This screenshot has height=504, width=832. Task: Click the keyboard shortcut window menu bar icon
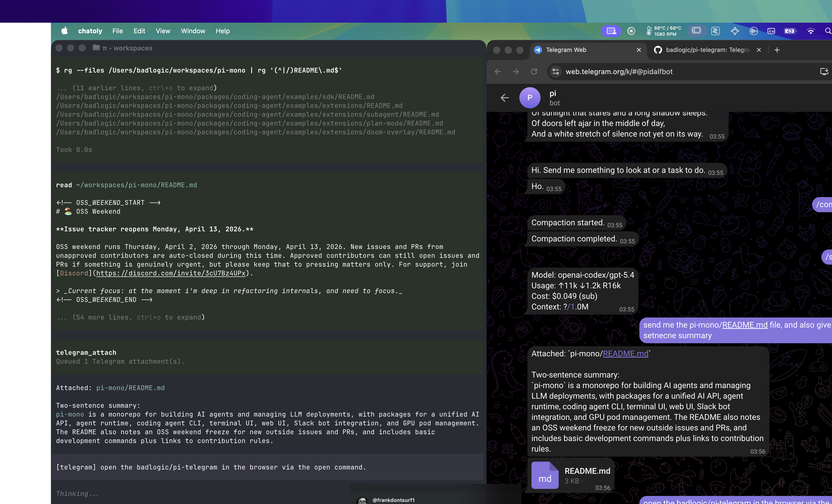pos(771,31)
